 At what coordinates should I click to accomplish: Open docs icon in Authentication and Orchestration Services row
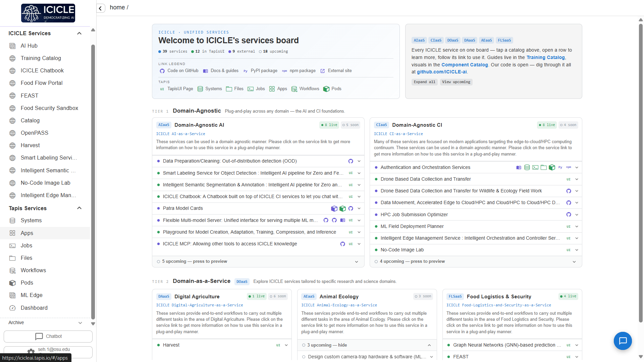(519, 168)
